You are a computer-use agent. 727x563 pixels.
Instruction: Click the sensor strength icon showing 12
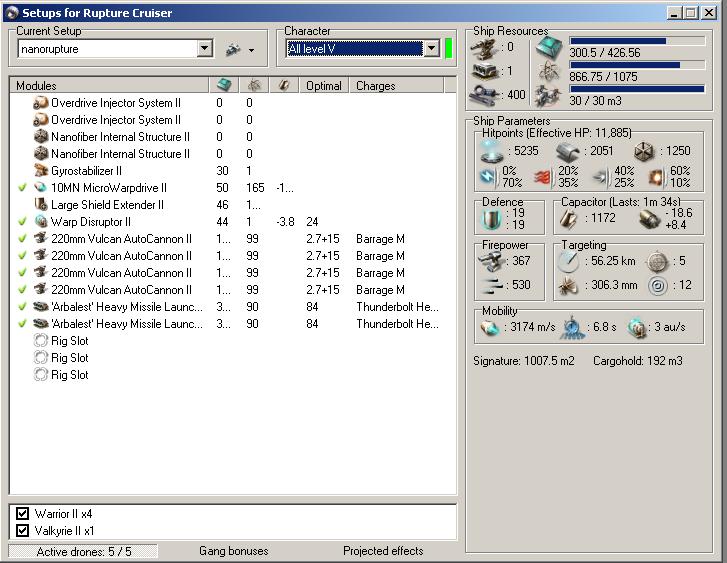tap(657, 286)
